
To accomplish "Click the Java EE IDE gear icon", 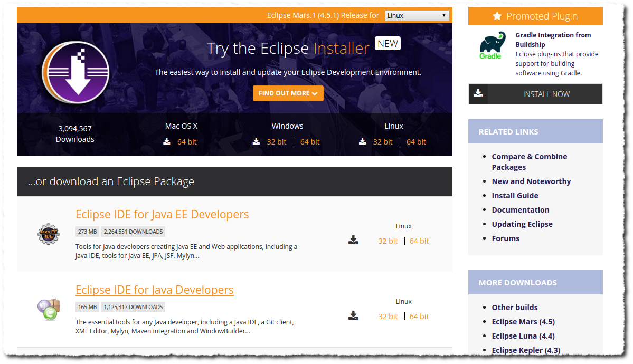I will click(49, 234).
